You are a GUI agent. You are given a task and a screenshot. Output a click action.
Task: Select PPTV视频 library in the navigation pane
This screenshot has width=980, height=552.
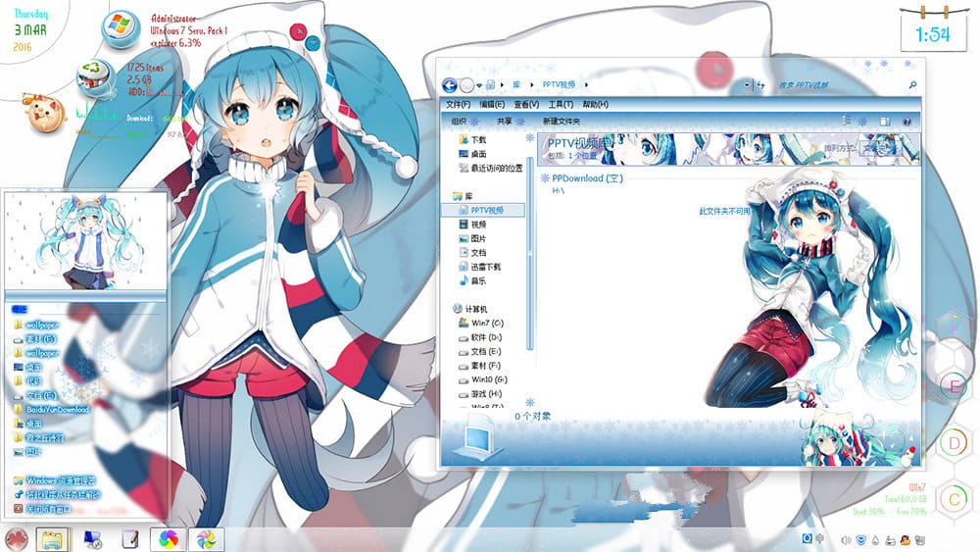(x=481, y=211)
